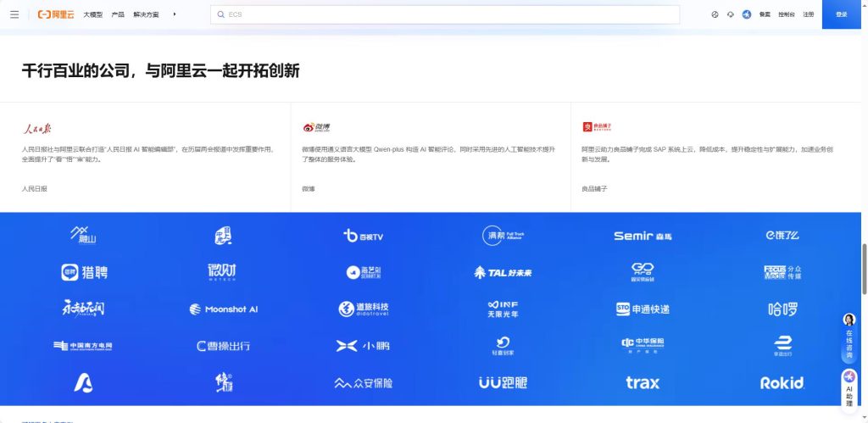Click the magnifier search icon
The height and width of the screenshot is (423, 868).
coord(221,15)
